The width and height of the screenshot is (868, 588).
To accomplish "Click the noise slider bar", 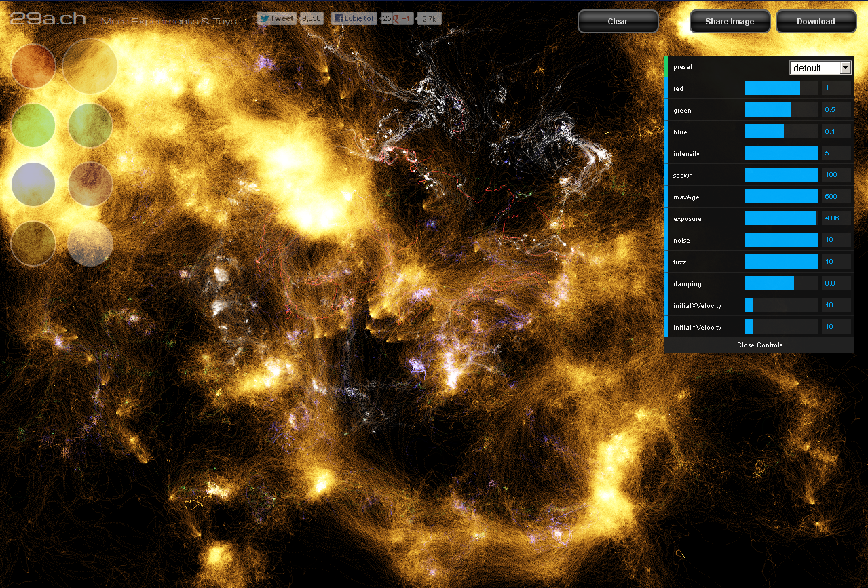I will 782,240.
